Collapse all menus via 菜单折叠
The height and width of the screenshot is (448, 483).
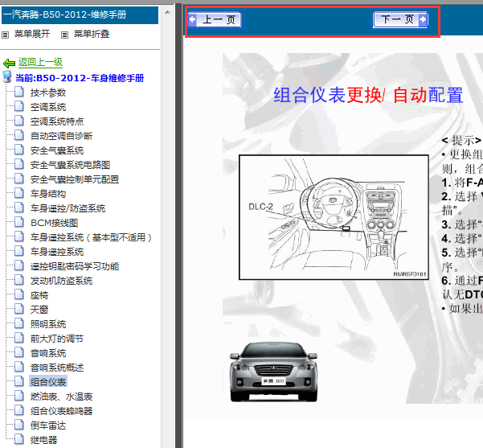(92, 34)
